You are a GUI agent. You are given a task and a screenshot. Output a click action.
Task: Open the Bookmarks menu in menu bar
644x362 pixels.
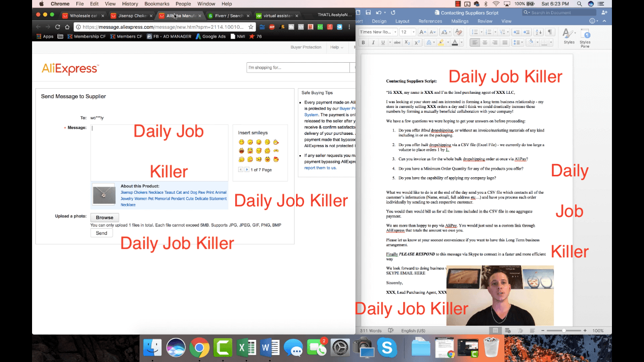[157, 4]
